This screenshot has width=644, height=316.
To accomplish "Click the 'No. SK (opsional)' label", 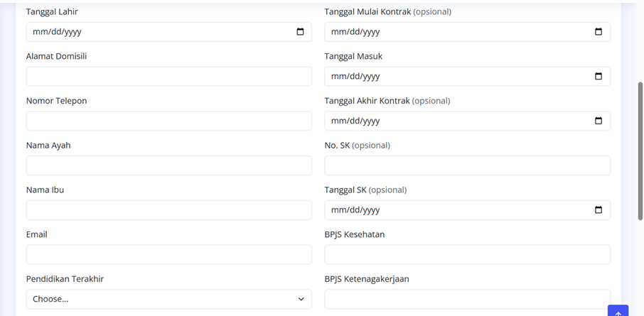I will tap(358, 146).
